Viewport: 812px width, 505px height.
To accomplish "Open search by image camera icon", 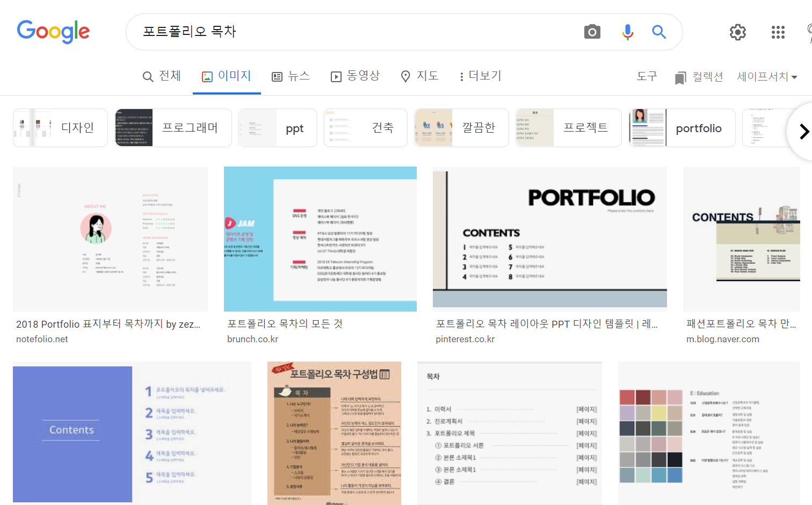I will click(x=592, y=32).
